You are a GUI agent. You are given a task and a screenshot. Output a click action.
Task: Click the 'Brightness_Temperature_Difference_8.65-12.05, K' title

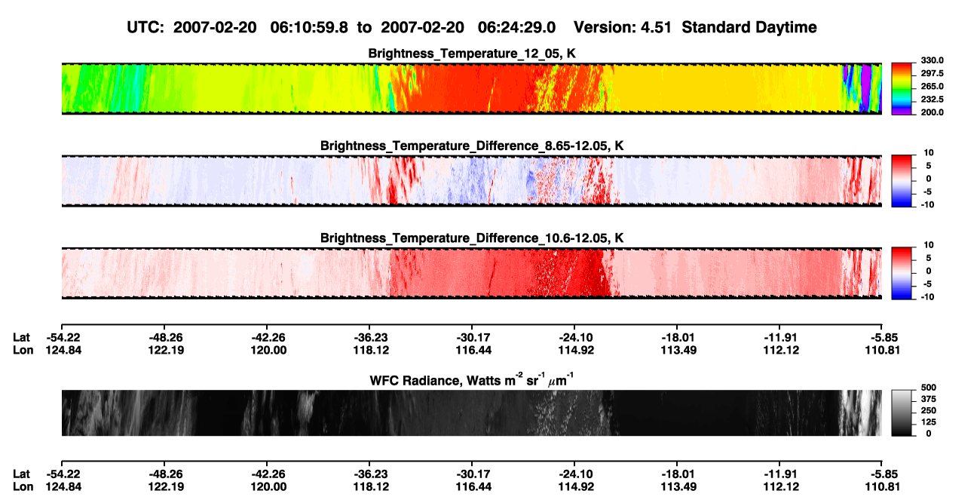472,146
